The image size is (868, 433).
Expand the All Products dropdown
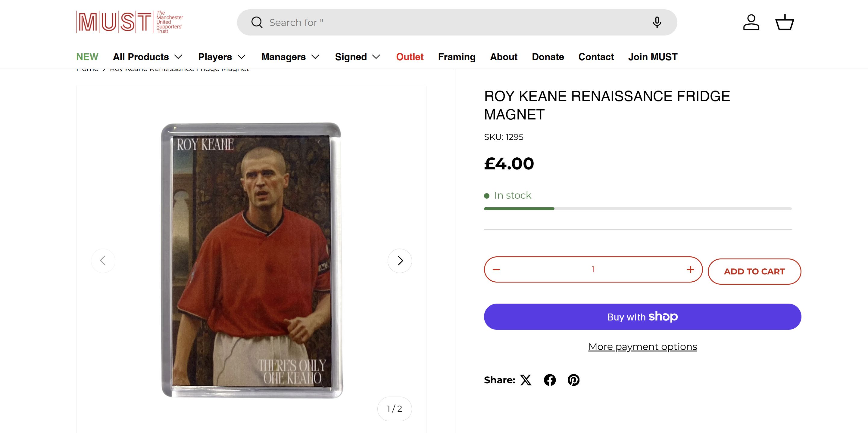pyautogui.click(x=148, y=57)
